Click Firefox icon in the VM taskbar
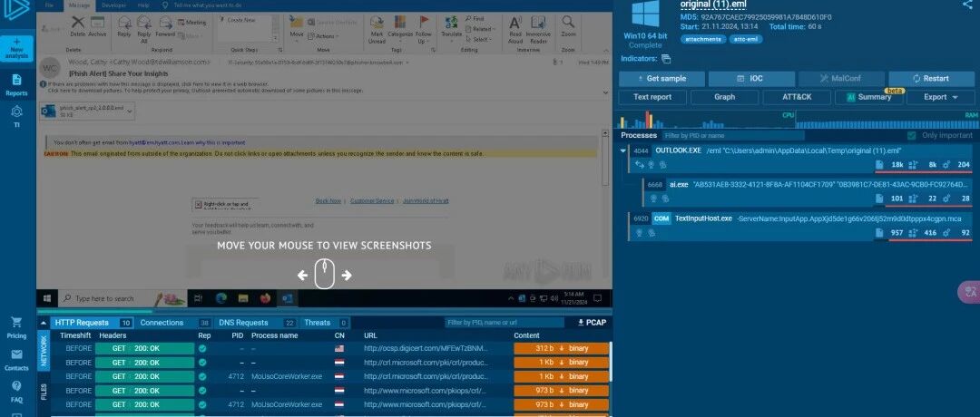980x417 pixels. coord(266,298)
